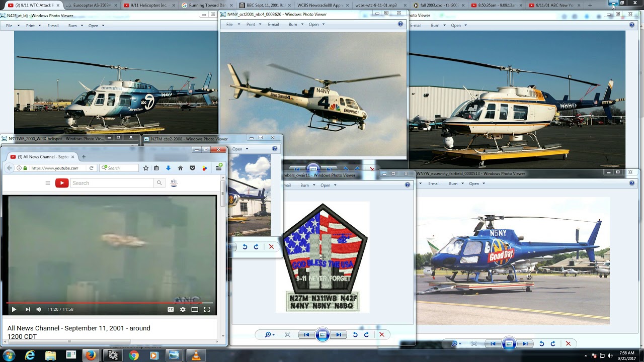Go to Firefox home page
The width and height of the screenshot is (644, 362).
point(180,168)
